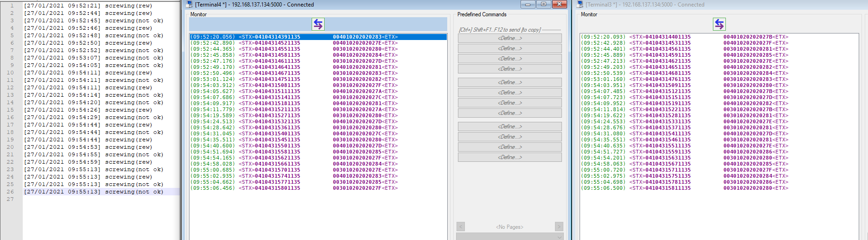
Task: Click editor log line 09:54:29 screwing(not ok)
Action: [x=94, y=117]
